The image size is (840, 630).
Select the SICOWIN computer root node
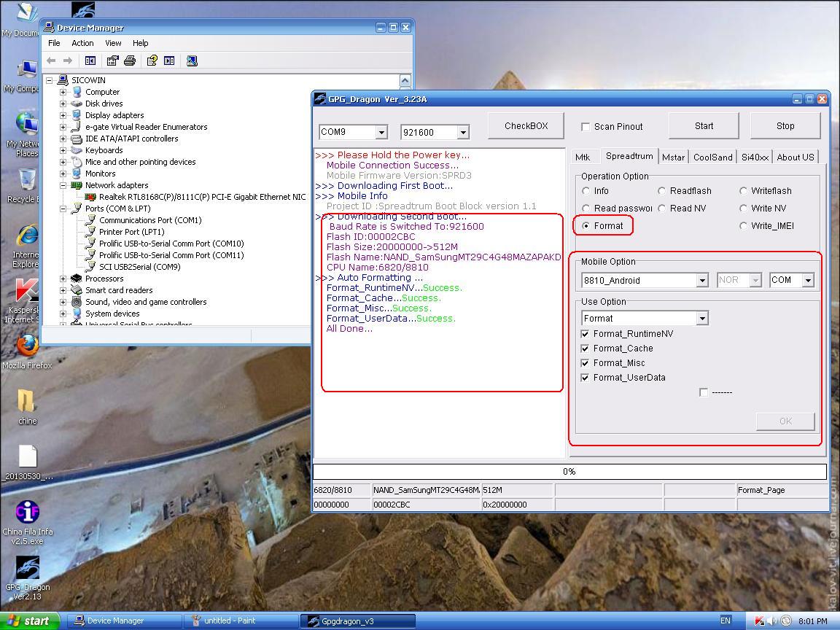pyautogui.click(x=88, y=80)
